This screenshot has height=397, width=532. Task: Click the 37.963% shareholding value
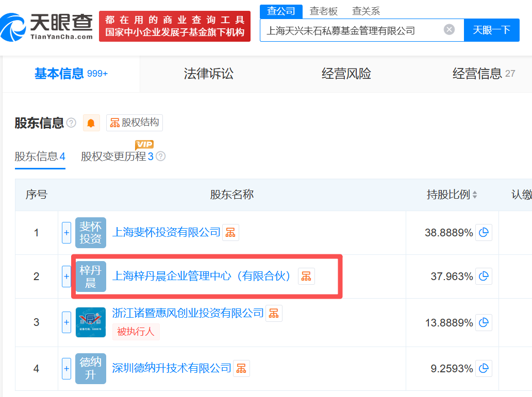click(x=452, y=277)
